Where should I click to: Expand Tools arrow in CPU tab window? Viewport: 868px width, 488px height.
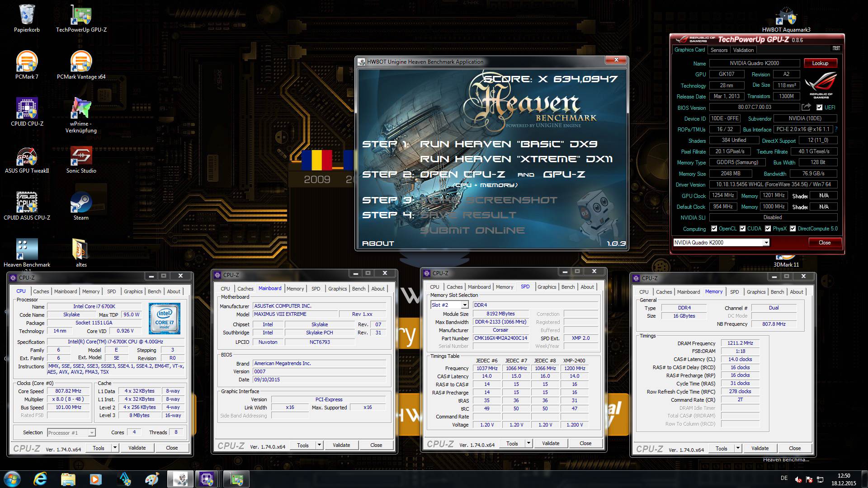[x=115, y=448]
